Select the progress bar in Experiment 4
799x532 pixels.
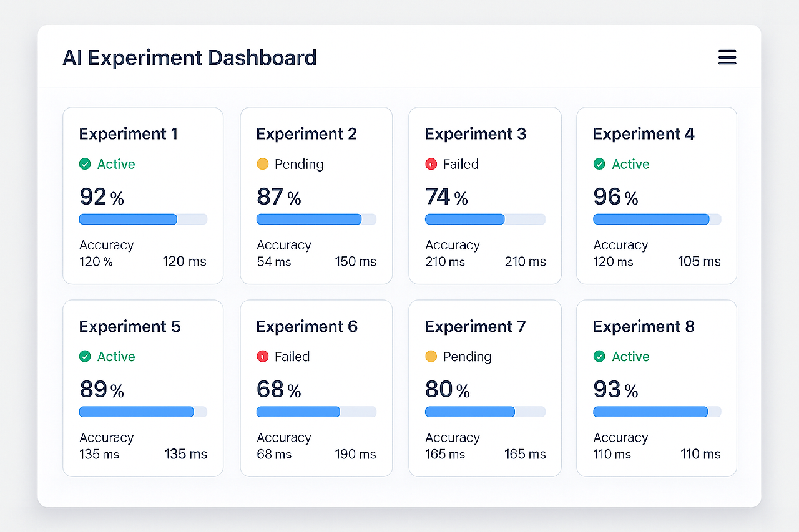(x=657, y=219)
